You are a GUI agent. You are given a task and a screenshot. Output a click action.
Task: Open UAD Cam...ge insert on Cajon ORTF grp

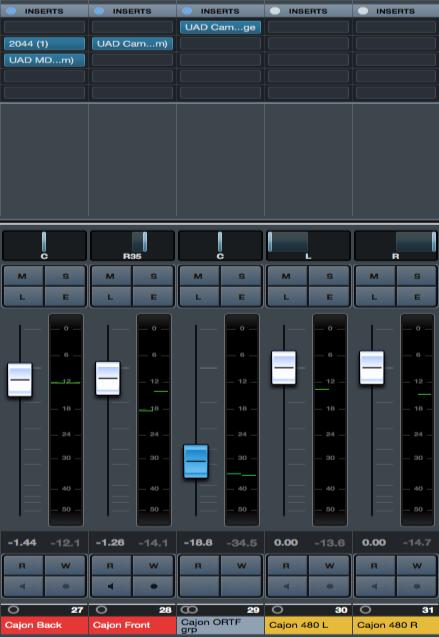220,27
